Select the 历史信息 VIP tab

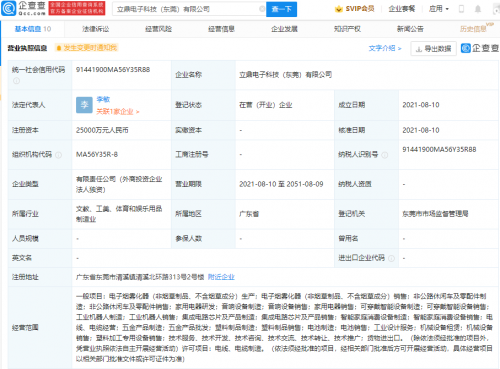pos(476,28)
